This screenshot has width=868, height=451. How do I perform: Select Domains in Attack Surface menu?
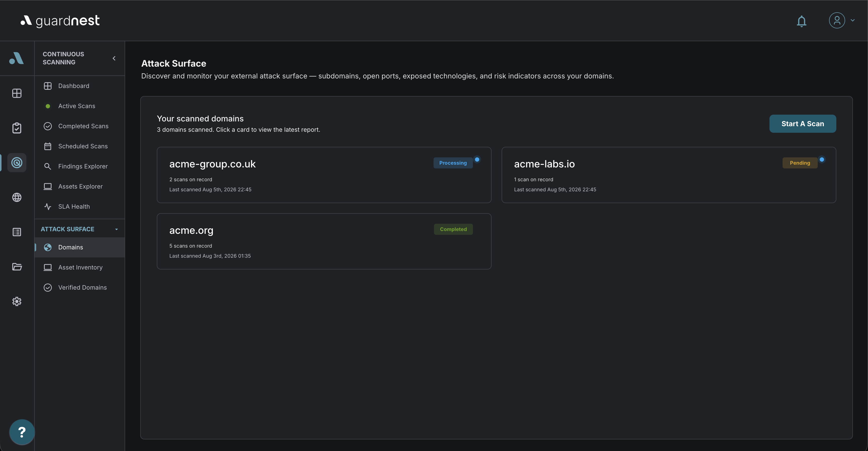[x=79, y=247]
